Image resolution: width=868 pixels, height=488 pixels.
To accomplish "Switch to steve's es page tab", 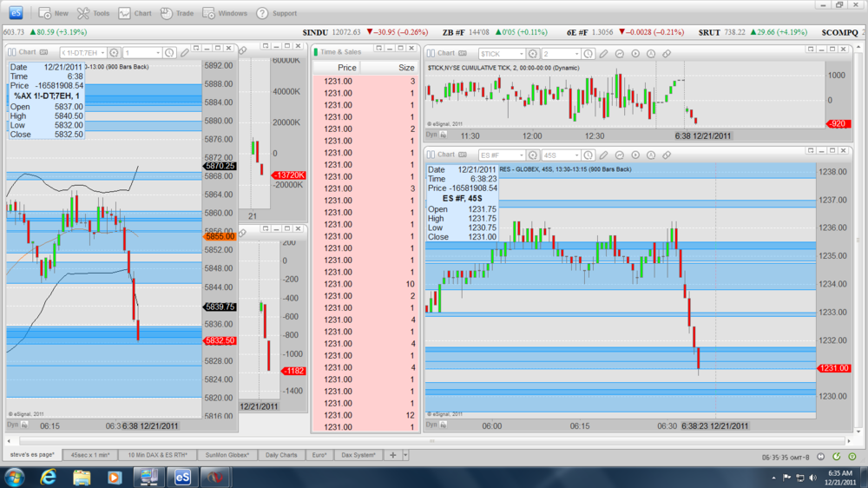I will pos(32,455).
